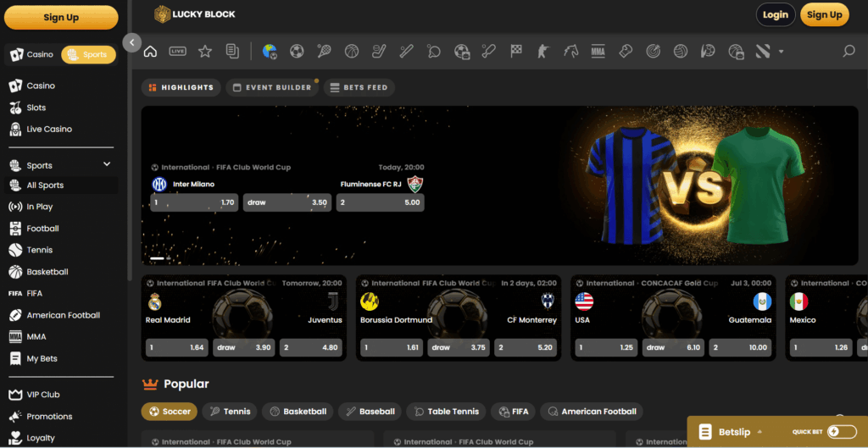Collapse the Sports section in the sidebar
The height and width of the screenshot is (448, 868).
pyautogui.click(x=107, y=164)
